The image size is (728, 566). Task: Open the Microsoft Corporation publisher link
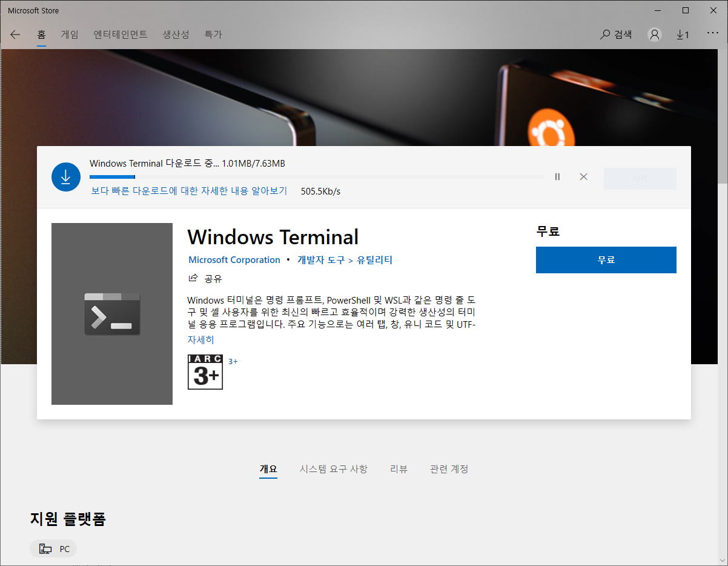234,260
